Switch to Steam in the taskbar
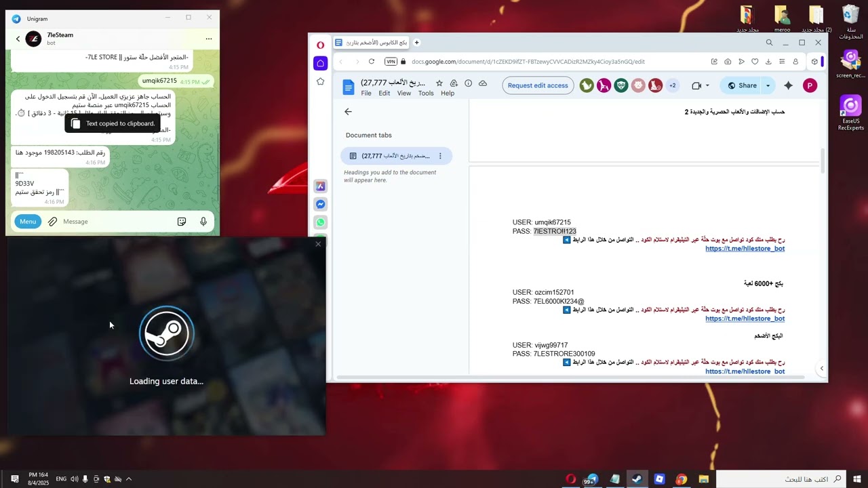868x488 pixels. coord(637,479)
